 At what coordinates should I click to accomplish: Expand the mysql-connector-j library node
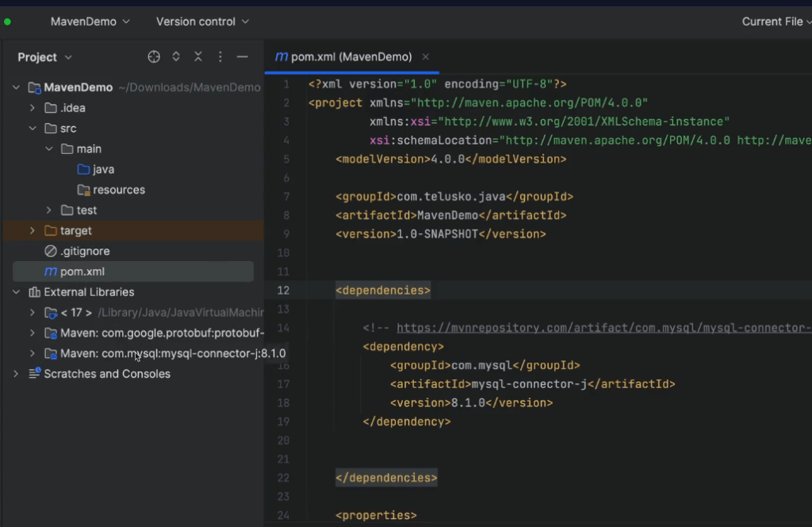[x=32, y=353]
